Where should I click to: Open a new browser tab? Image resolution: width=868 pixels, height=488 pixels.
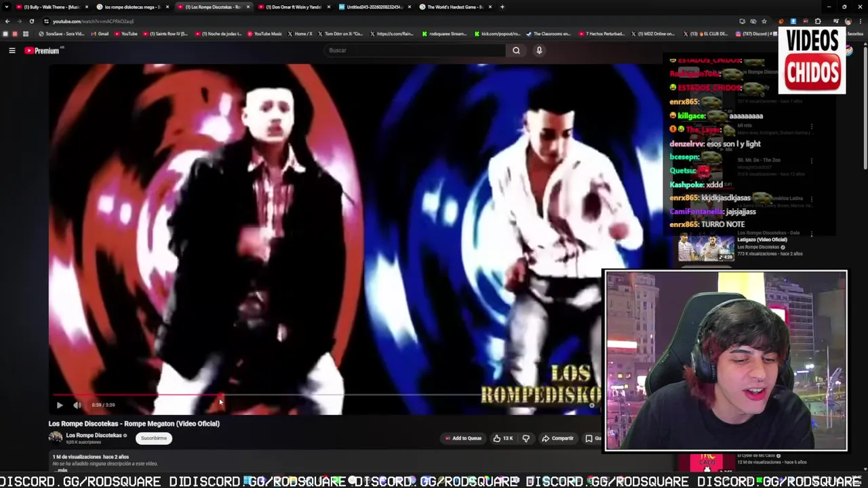502,7
